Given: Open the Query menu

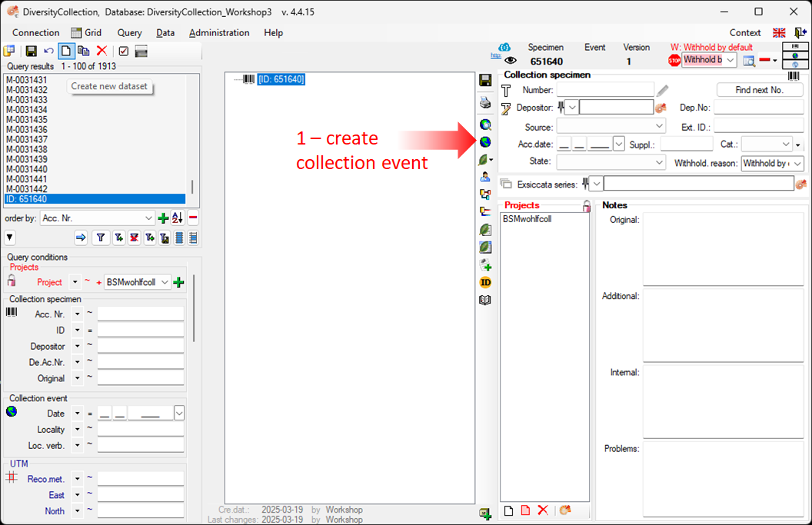Looking at the screenshot, I should [x=129, y=32].
